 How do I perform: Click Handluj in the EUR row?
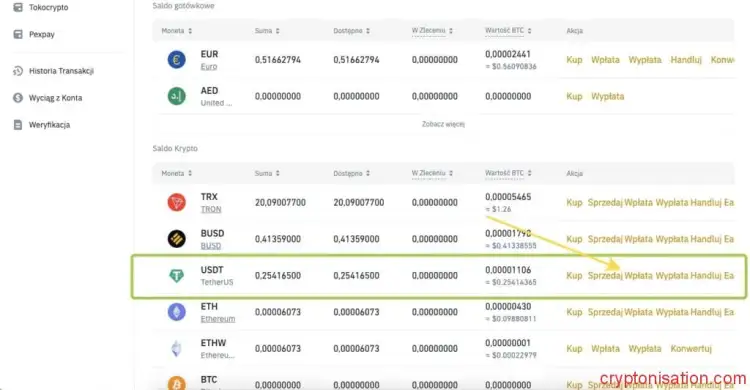coord(686,60)
